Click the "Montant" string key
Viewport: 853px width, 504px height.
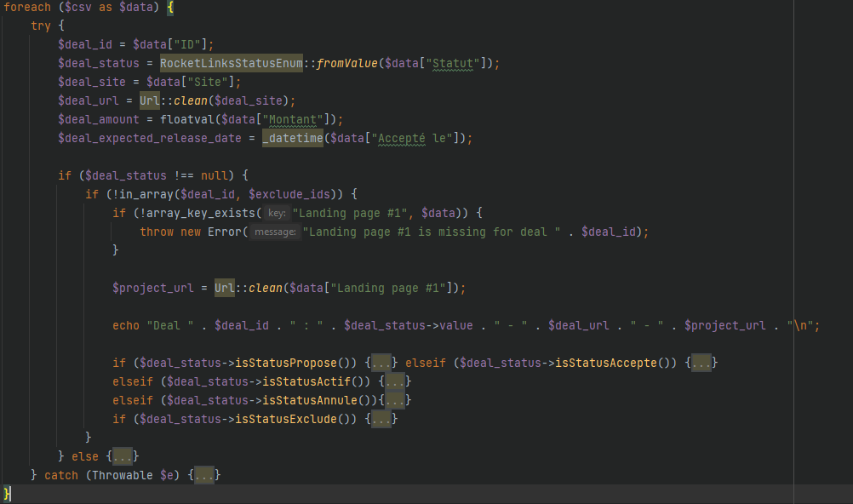pos(293,119)
